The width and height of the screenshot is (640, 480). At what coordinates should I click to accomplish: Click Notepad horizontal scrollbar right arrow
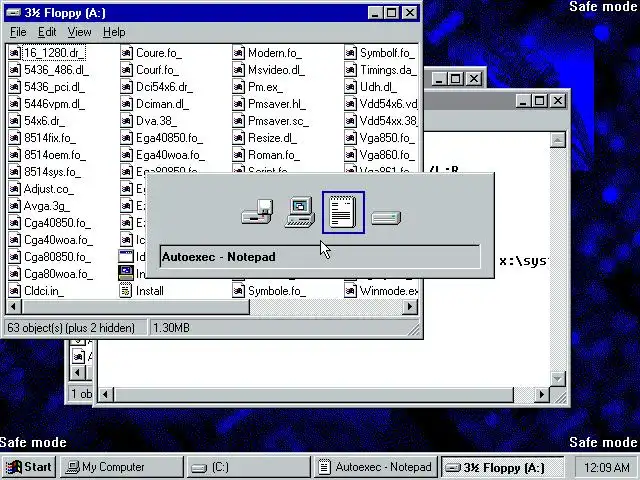[542, 394]
